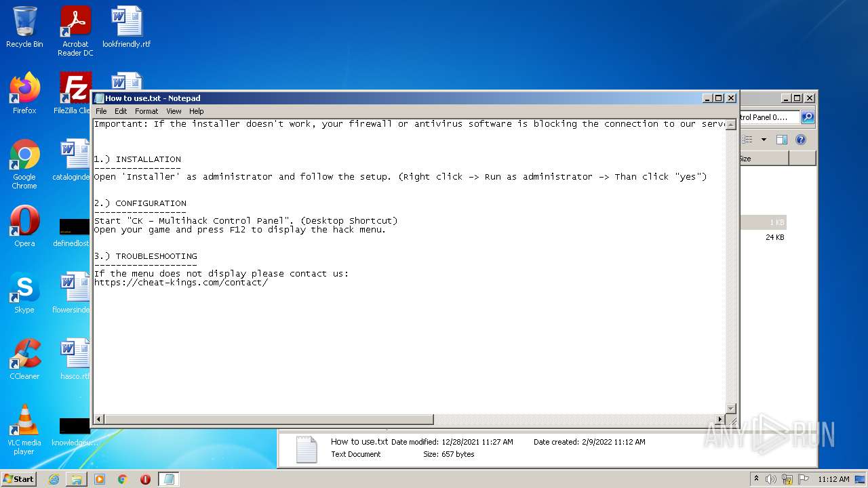
Task: Sort by the Size column header in Explorer
Action: coord(764,159)
